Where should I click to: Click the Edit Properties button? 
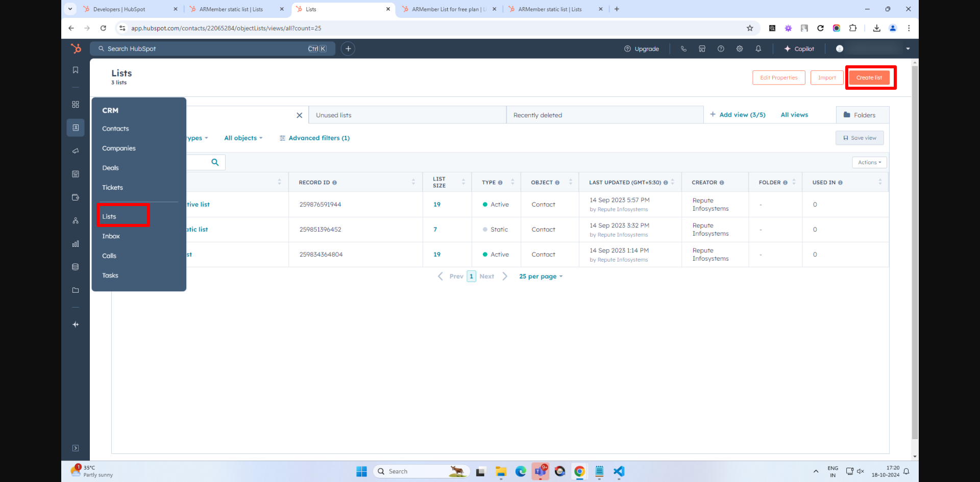[779, 78]
